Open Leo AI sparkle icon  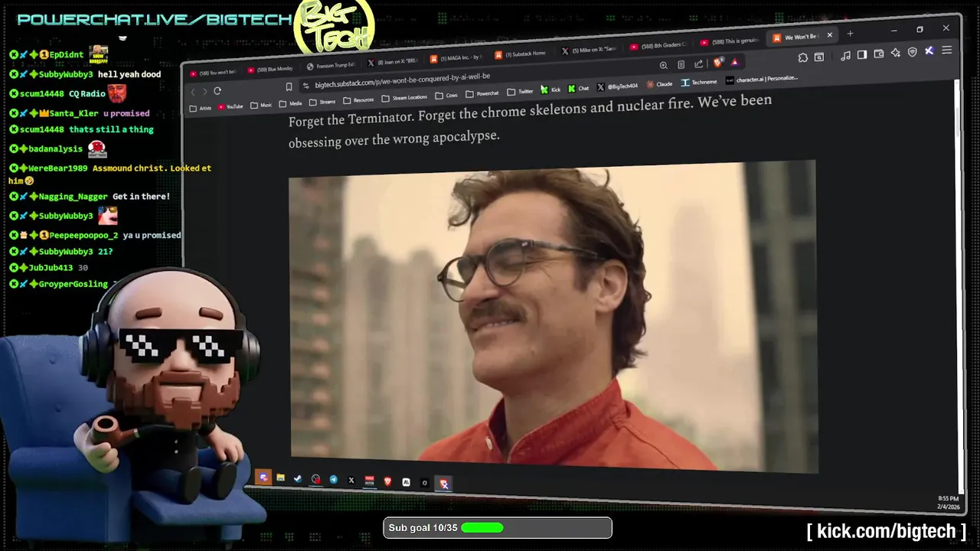[895, 53]
